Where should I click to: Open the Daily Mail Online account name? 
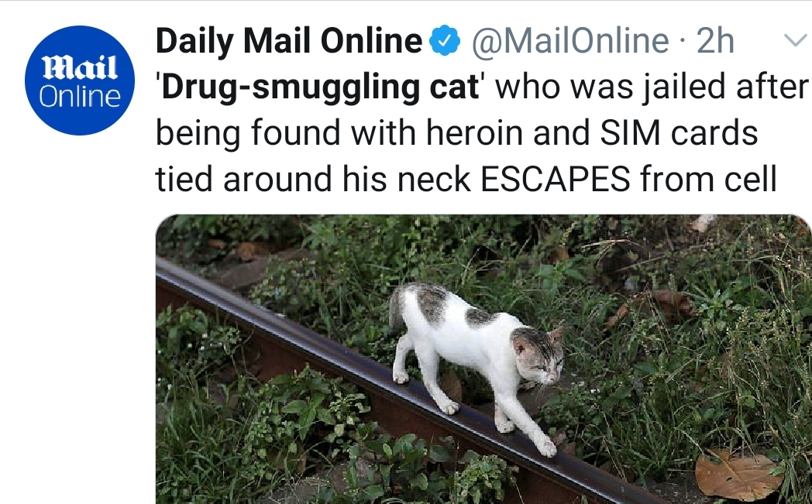pos(289,41)
